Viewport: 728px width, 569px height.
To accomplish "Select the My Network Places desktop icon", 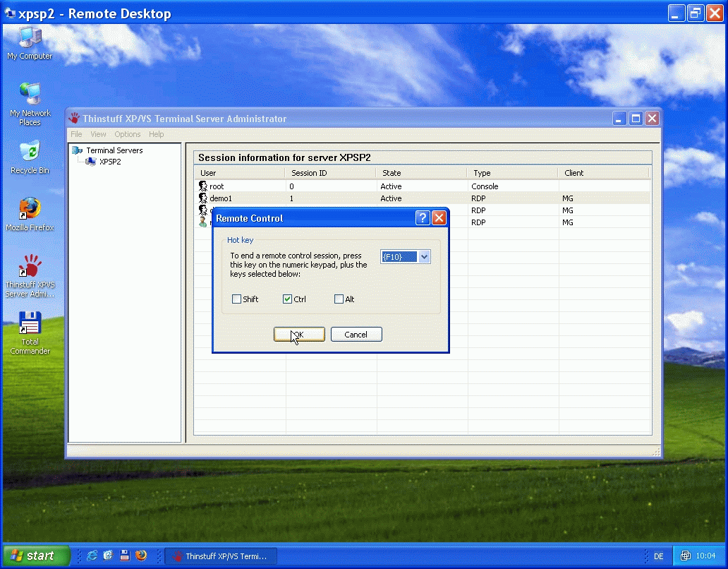I will tap(30, 104).
